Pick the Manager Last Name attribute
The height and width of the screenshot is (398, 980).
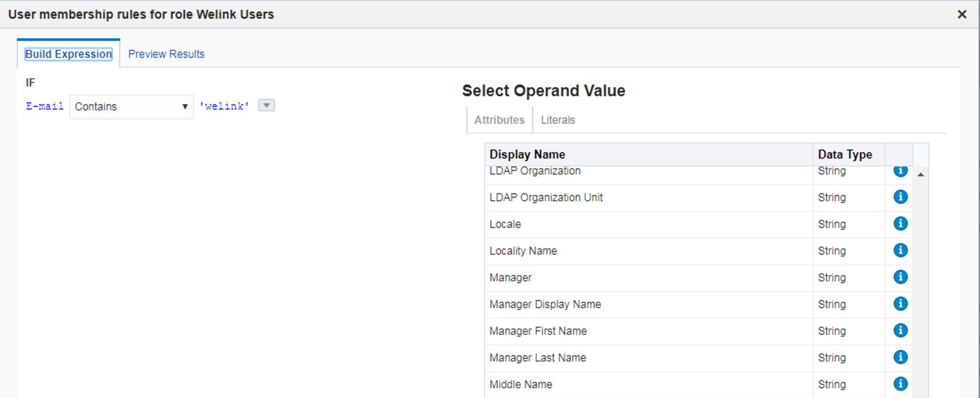698,358
